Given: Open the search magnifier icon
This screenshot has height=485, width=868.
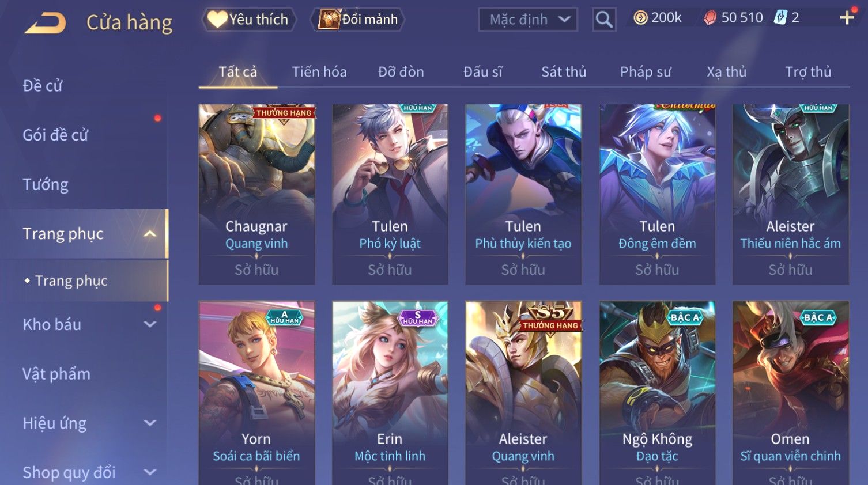Looking at the screenshot, I should [x=604, y=20].
